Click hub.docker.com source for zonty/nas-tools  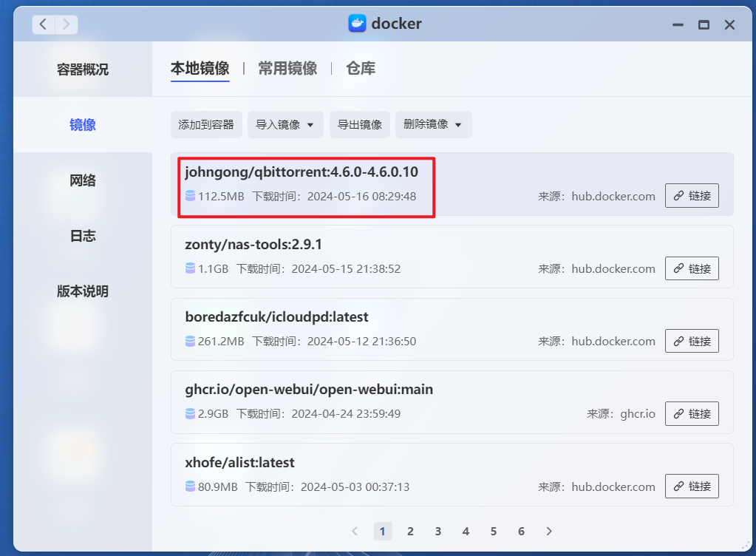point(613,268)
